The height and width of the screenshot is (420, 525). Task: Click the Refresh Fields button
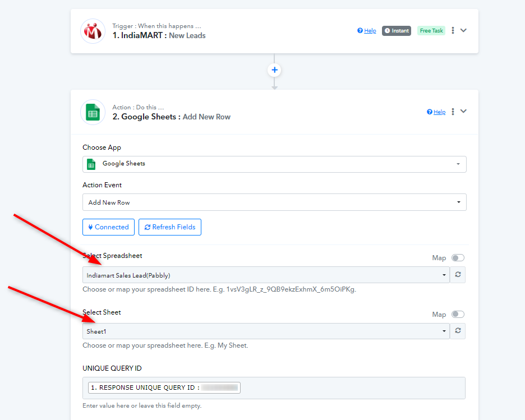click(170, 227)
